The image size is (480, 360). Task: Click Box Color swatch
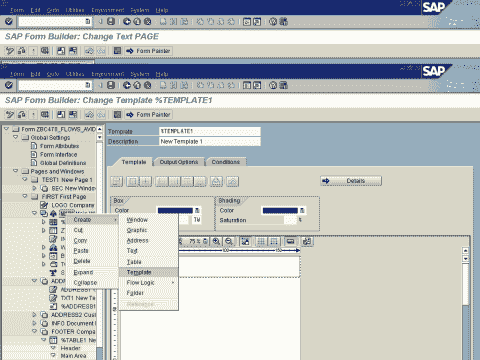pos(175,211)
